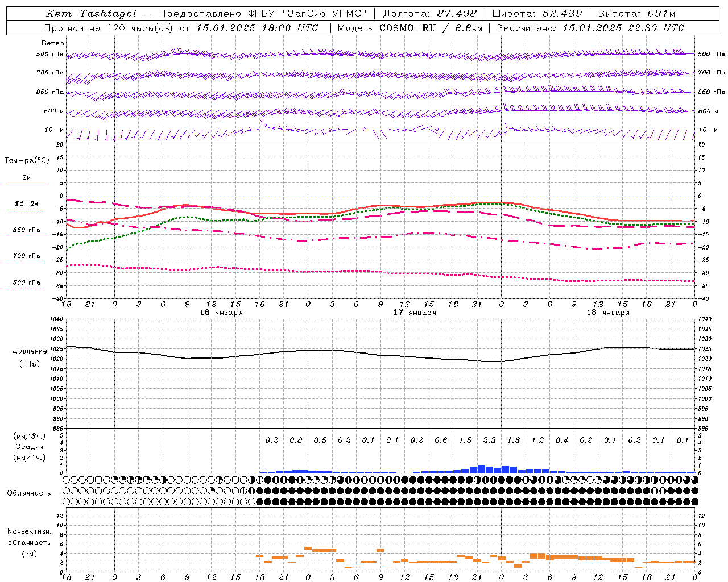Click the longitude value 87.498
The width and height of the screenshot is (728, 582).
[x=457, y=14]
